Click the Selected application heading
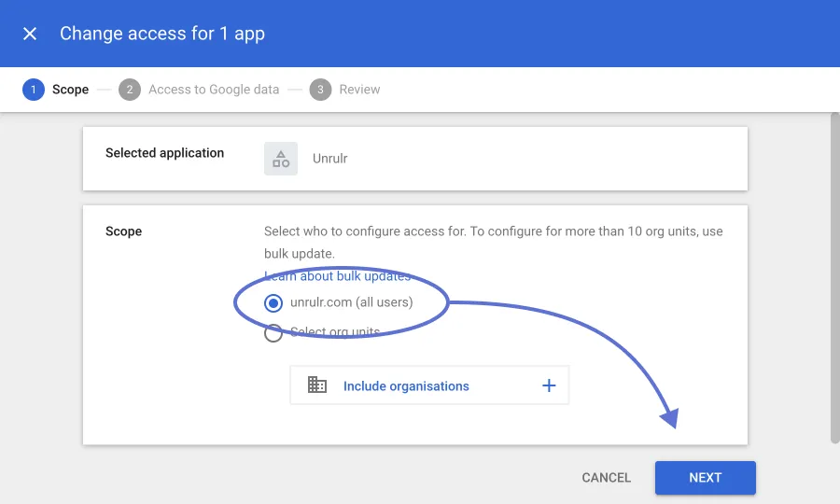This screenshot has width=840, height=504. point(164,153)
